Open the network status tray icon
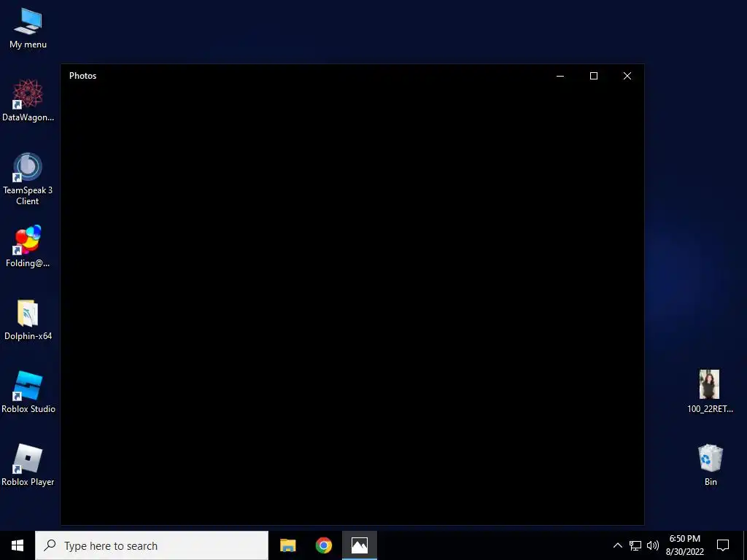This screenshot has height=560, width=747. (x=635, y=545)
